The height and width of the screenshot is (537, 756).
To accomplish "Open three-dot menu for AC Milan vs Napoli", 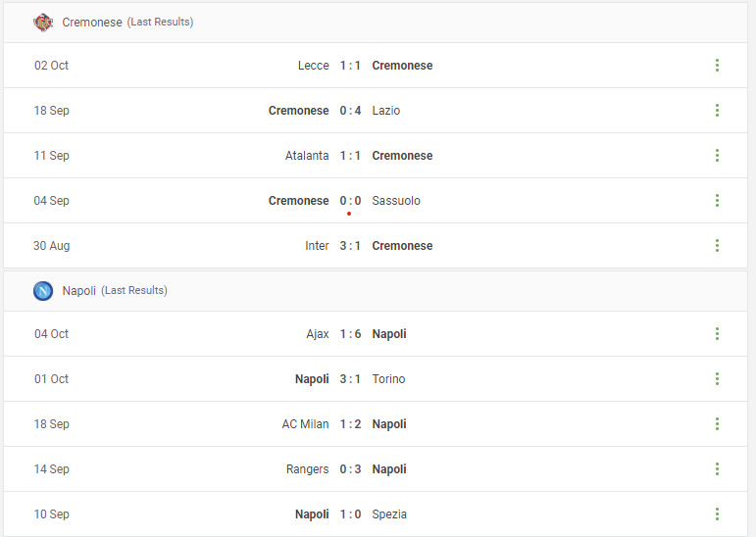I will click(717, 423).
